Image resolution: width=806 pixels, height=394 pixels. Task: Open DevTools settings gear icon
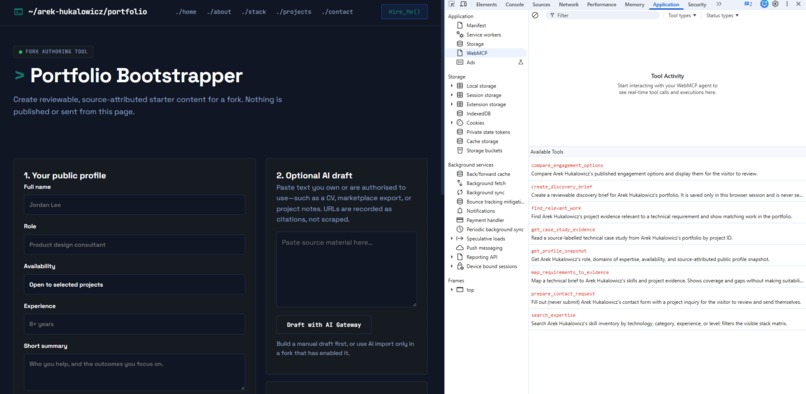(x=775, y=4)
